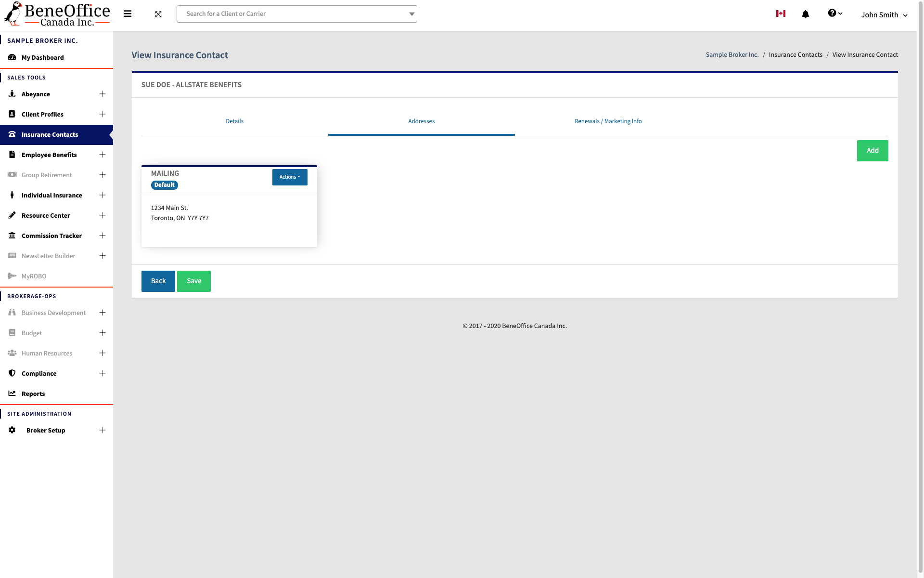
Task: Expand the Employee Benefits submenu
Action: 103,155
